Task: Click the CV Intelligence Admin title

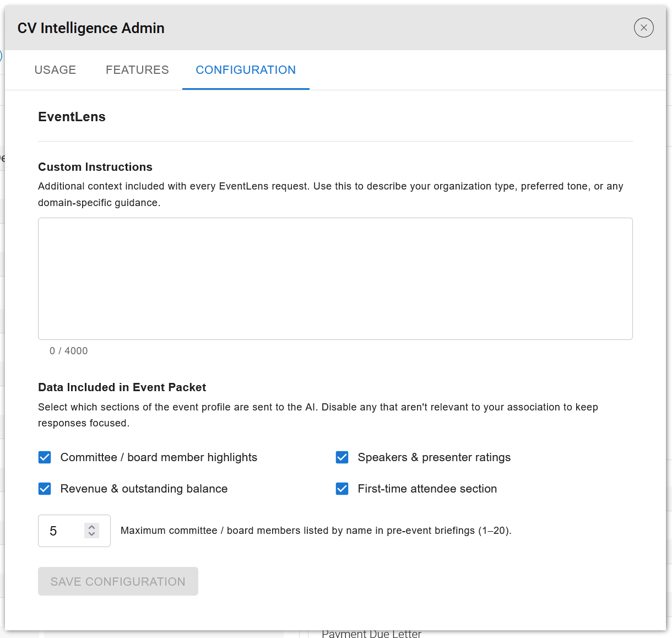Action: 91,28
